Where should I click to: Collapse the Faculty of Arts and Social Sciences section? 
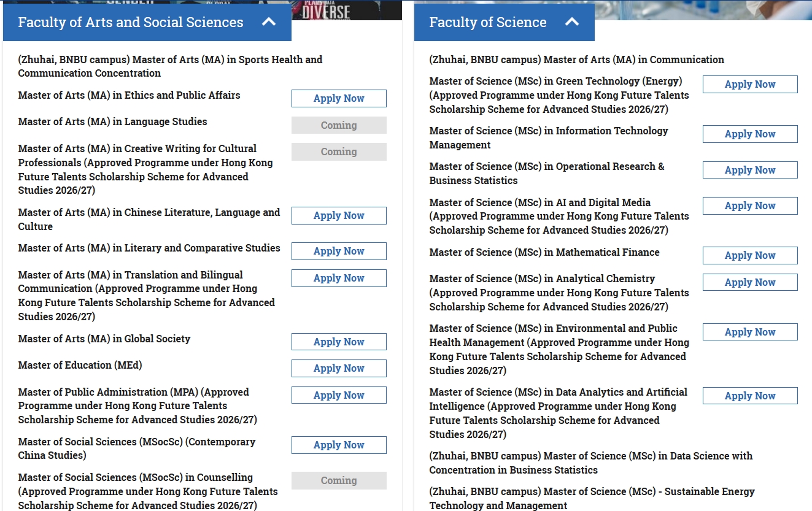tap(268, 22)
